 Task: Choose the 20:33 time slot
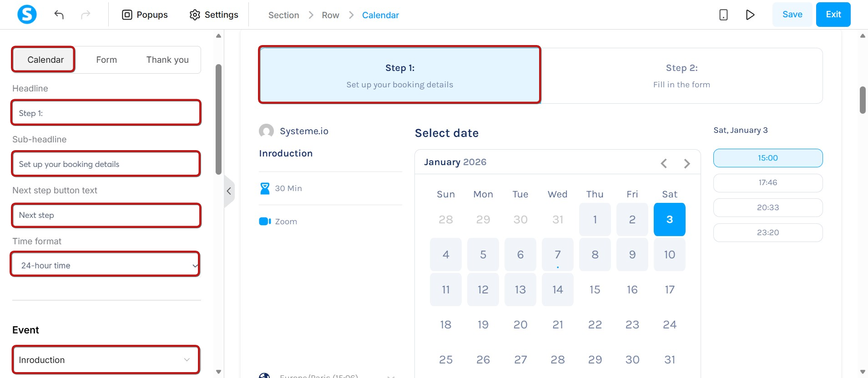pos(768,207)
